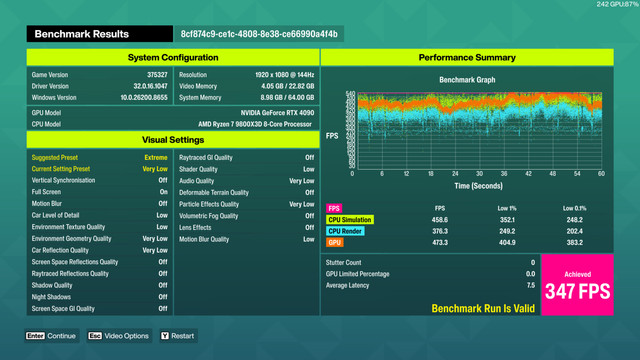Click the System Memory value
640x360 pixels.
(x=287, y=98)
